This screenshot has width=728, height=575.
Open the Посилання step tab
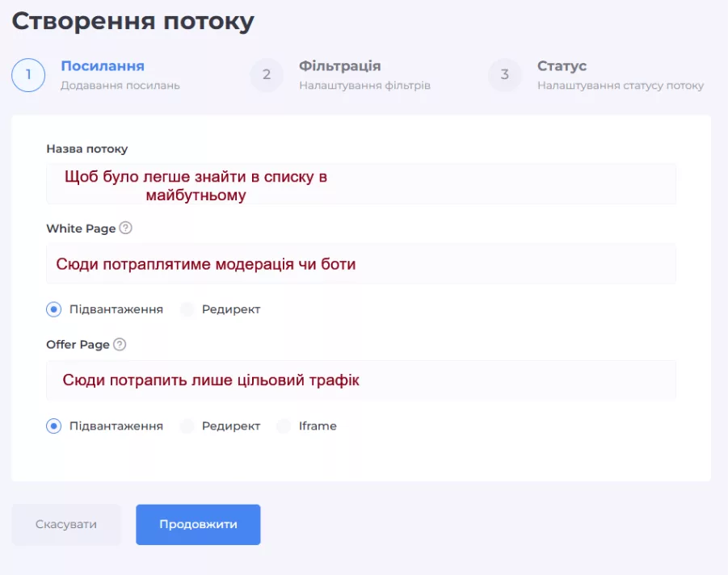[103, 66]
